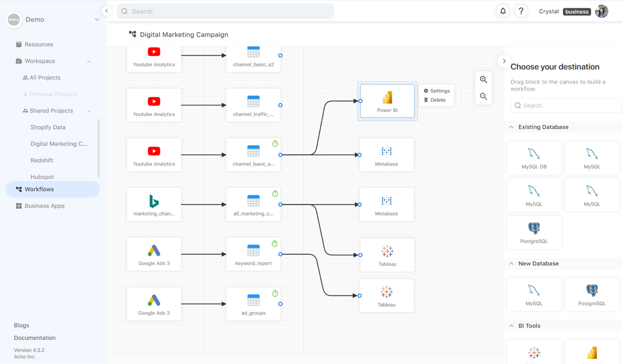Open the Documentation link
Image resolution: width=622 pixels, height=364 pixels.
point(35,338)
